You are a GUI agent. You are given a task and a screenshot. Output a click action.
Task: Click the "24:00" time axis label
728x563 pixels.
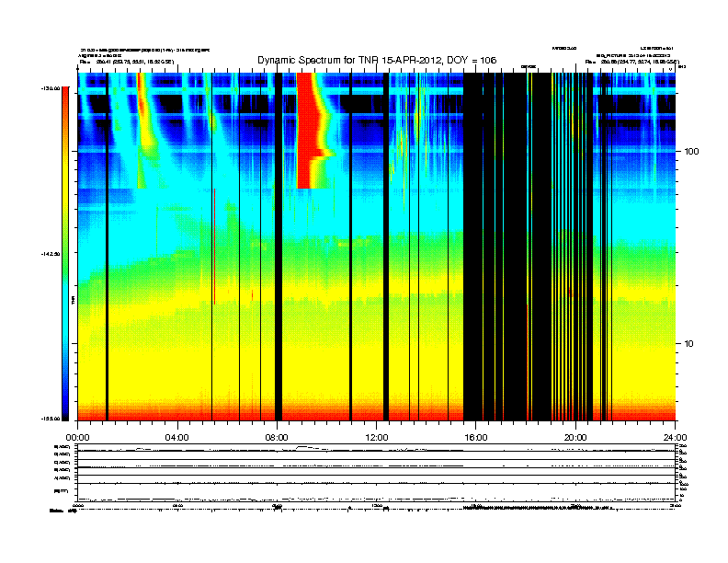click(x=675, y=438)
